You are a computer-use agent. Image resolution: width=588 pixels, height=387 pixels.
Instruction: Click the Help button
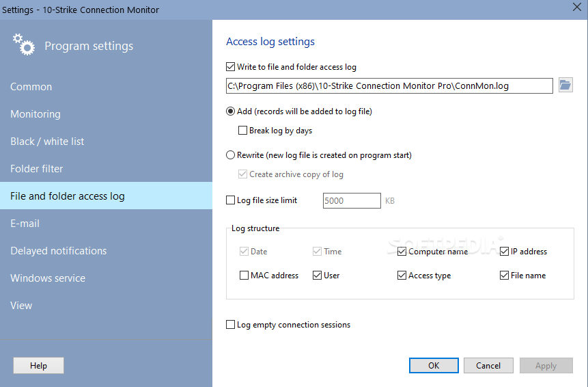38,366
